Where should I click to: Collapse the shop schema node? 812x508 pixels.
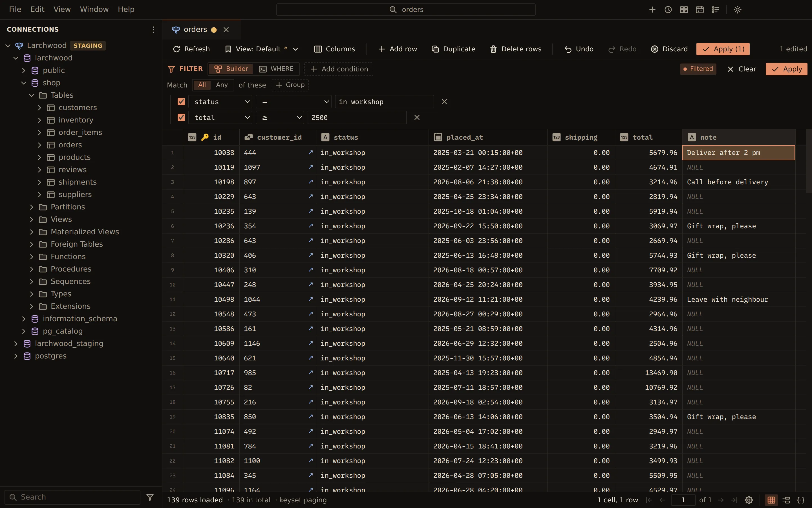point(23,83)
